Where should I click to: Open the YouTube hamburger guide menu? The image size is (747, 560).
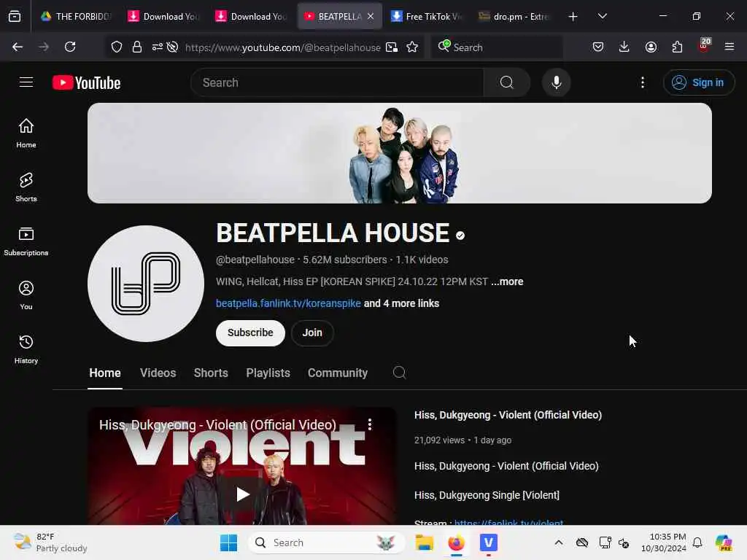point(26,82)
